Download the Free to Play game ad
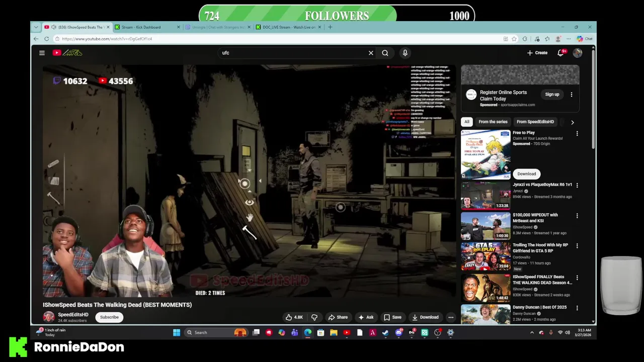 point(527,174)
